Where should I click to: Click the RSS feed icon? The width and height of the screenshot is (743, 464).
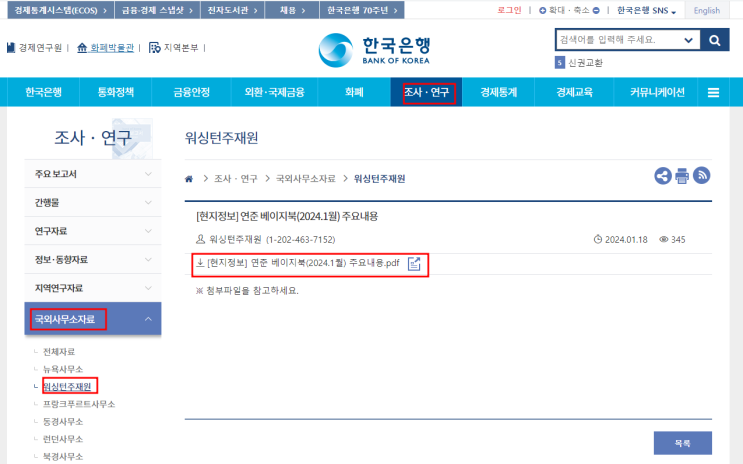tap(702, 175)
